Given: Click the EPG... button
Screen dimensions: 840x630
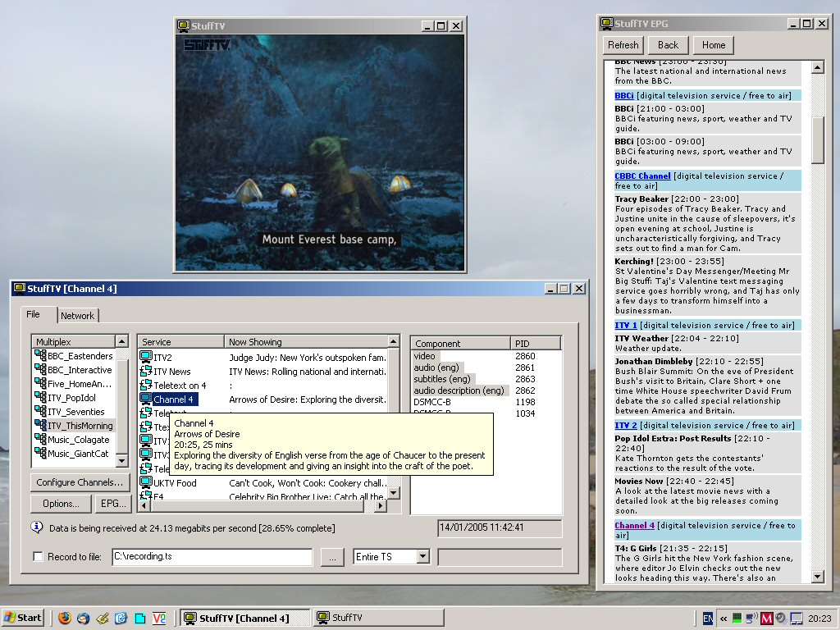Looking at the screenshot, I should point(113,504).
